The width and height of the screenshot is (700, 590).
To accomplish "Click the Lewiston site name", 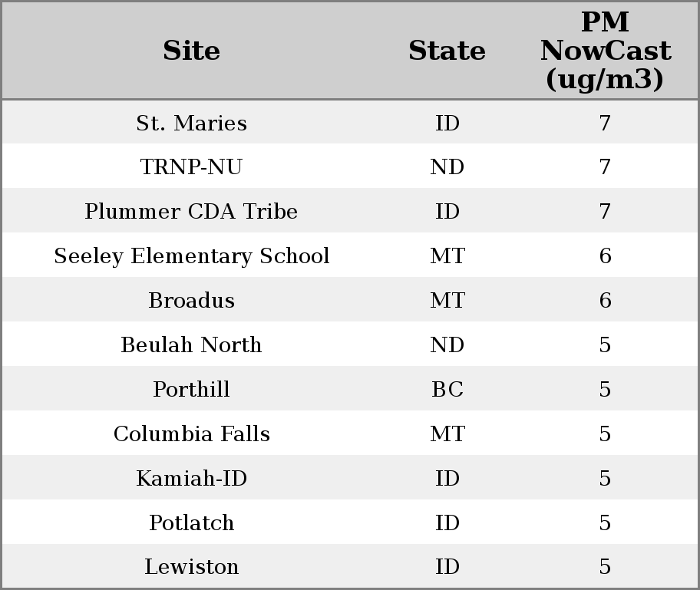I will (191, 567).
